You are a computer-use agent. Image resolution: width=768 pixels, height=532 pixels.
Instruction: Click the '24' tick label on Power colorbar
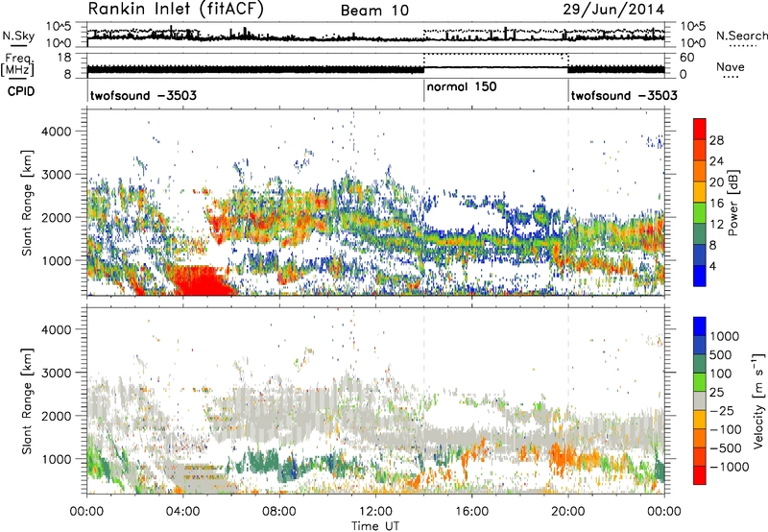coord(716,161)
